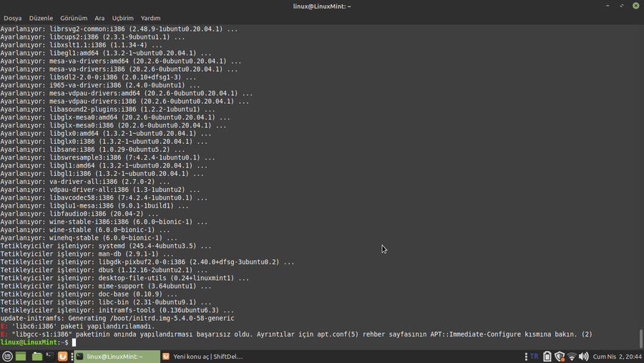Click the 'libc6:i386' paketi yapılandırılamadı error line
Viewport: 644px width, 363px height.
pos(77,326)
